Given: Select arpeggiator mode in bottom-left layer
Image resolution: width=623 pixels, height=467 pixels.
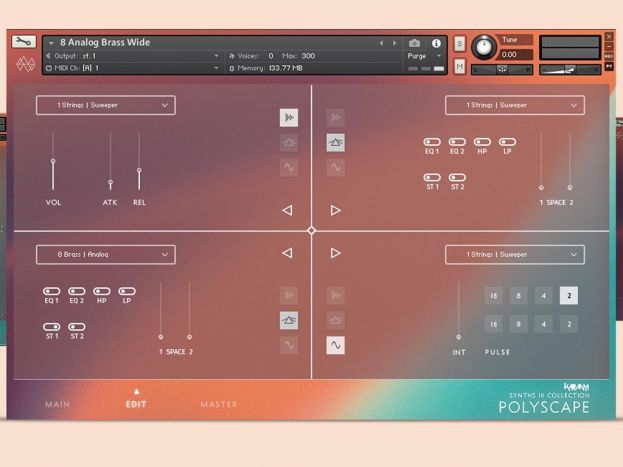Looking at the screenshot, I should click(x=289, y=295).
